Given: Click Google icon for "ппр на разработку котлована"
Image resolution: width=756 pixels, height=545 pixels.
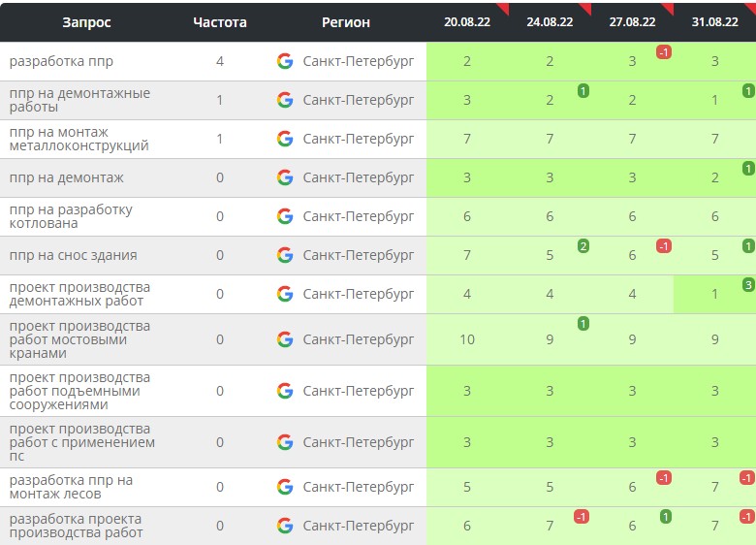Looking at the screenshot, I should 285,216.
